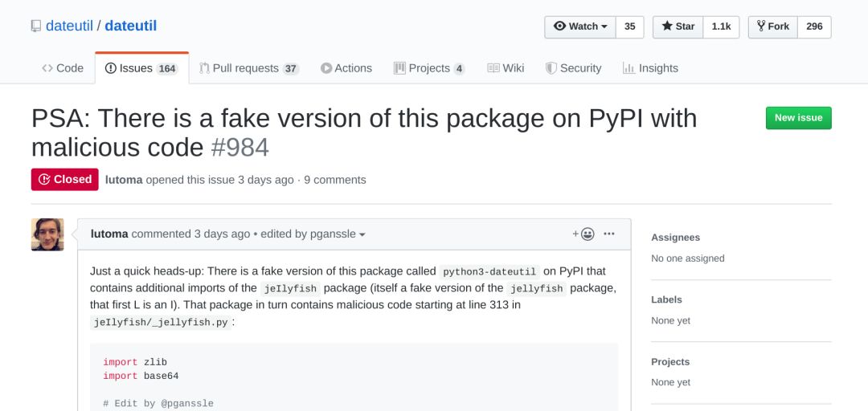Click the green New issue button
The image size is (868, 411).
tap(798, 118)
